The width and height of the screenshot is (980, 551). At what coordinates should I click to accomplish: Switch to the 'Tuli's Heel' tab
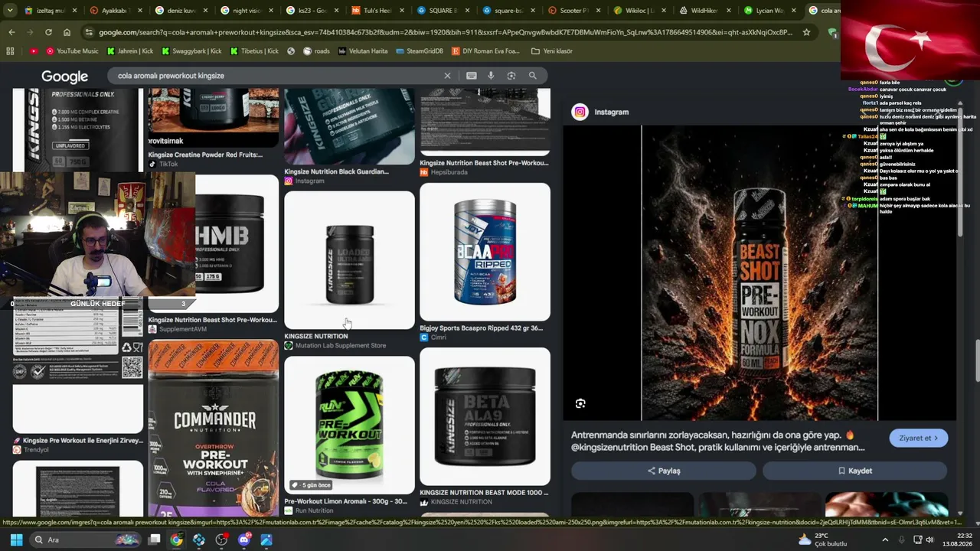pos(377,11)
